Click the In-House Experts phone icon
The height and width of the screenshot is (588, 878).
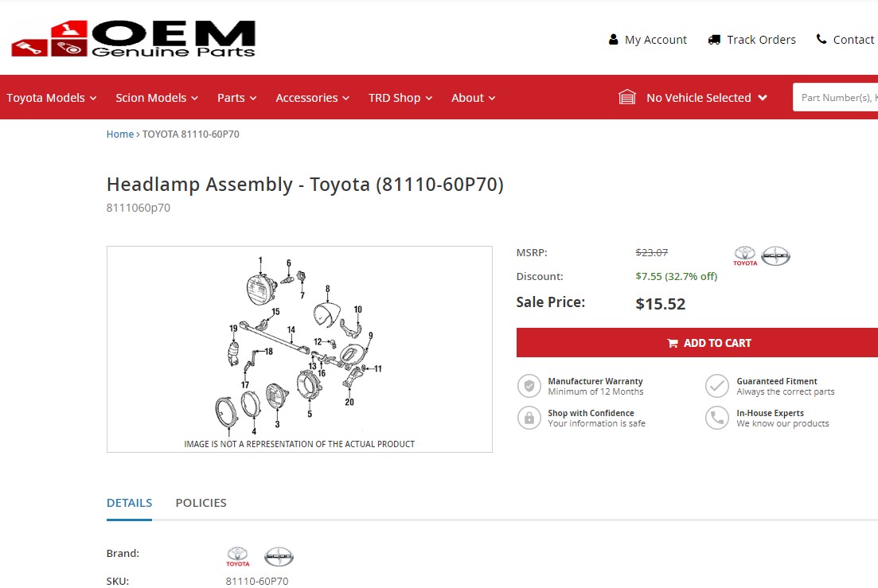[x=717, y=418]
